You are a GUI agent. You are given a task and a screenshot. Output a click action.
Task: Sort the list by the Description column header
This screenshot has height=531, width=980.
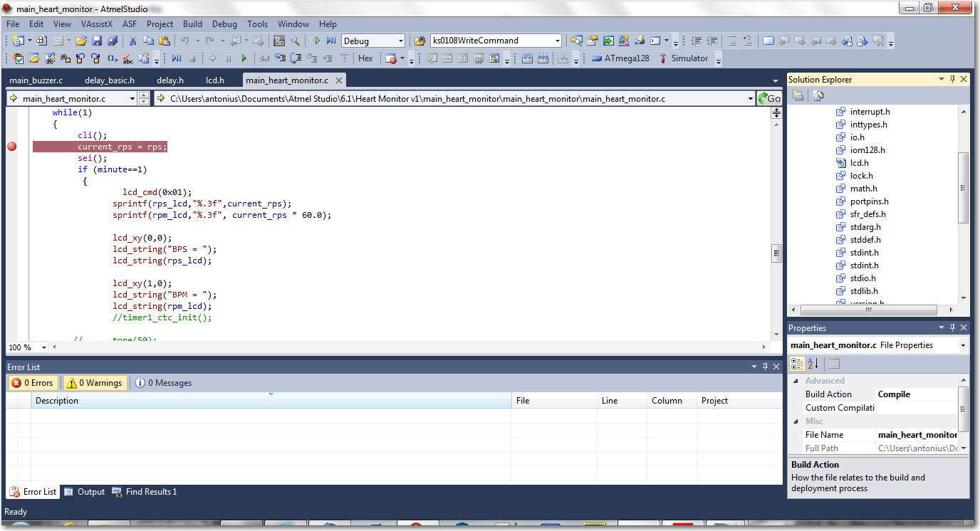pos(271,401)
